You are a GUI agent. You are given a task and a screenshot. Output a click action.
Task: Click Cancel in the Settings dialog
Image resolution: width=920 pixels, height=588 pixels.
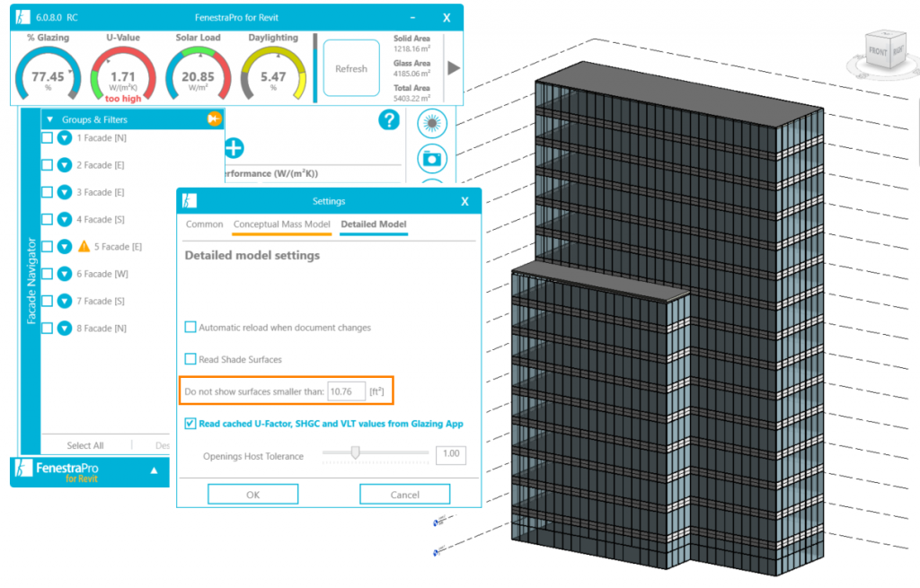coord(405,495)
